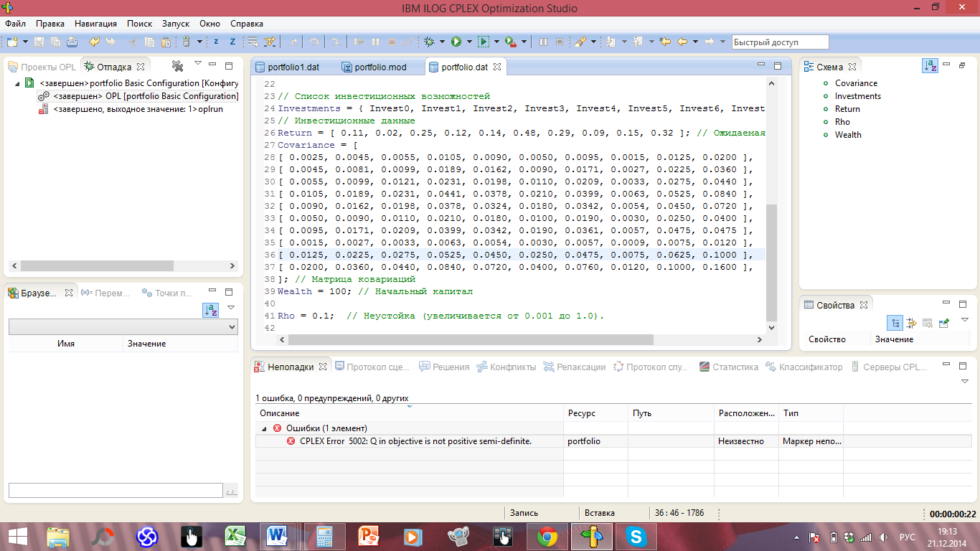Open the Правка menu
Viewport: 980px width, 551px height.
[50, 24]
